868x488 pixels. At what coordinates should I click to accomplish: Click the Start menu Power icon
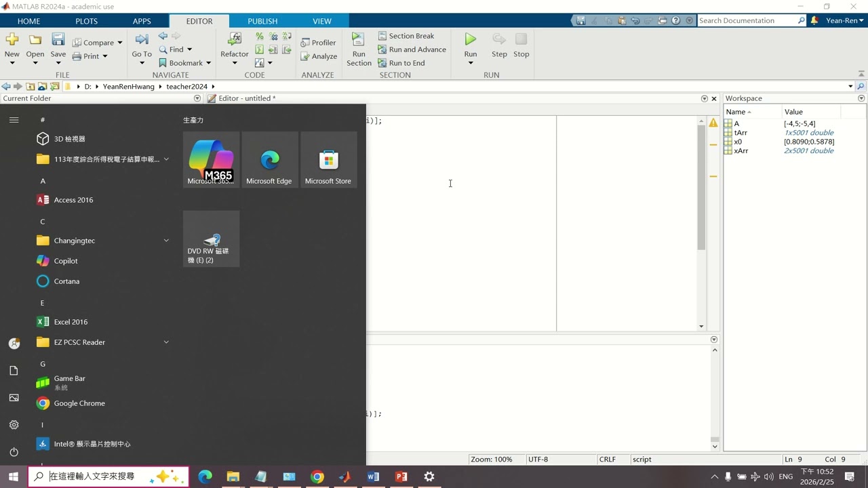(14, 452)
